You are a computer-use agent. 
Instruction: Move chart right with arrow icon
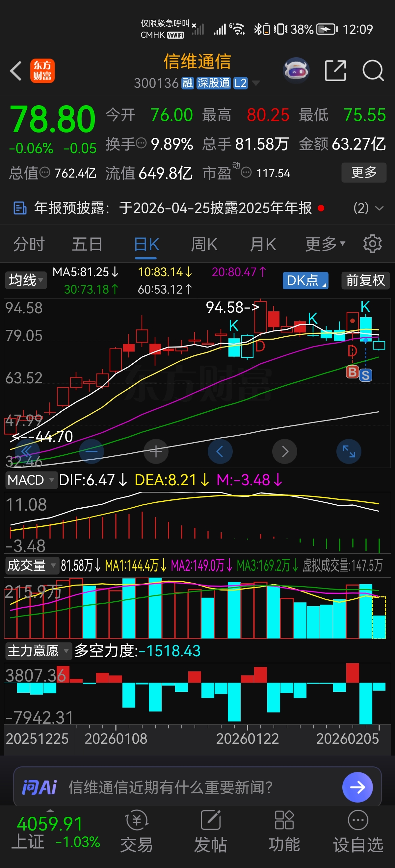pos(285,451)
